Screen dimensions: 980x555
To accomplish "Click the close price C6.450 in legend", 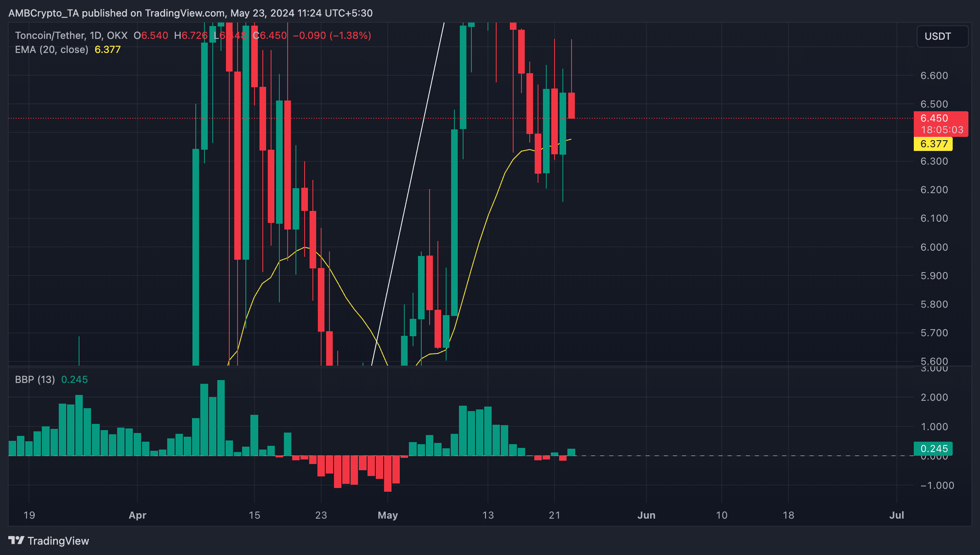I will coord(270,36).
